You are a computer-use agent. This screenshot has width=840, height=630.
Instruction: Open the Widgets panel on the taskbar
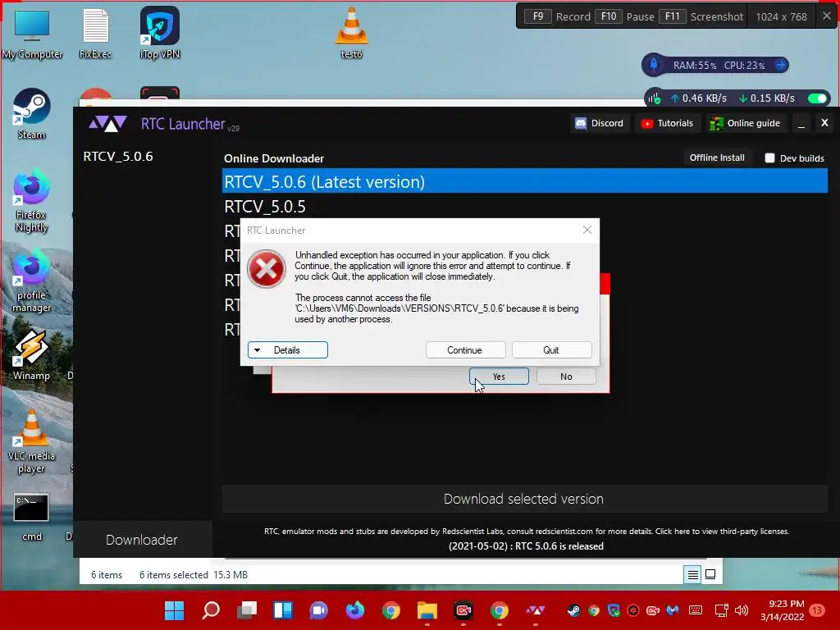pos(283,610)
